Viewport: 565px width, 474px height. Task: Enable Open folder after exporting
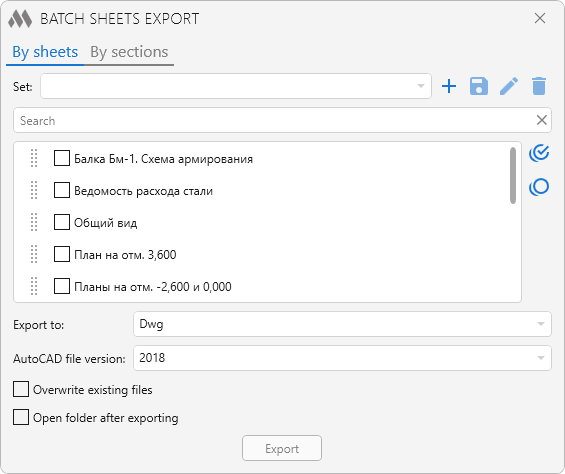coord(21,417)
